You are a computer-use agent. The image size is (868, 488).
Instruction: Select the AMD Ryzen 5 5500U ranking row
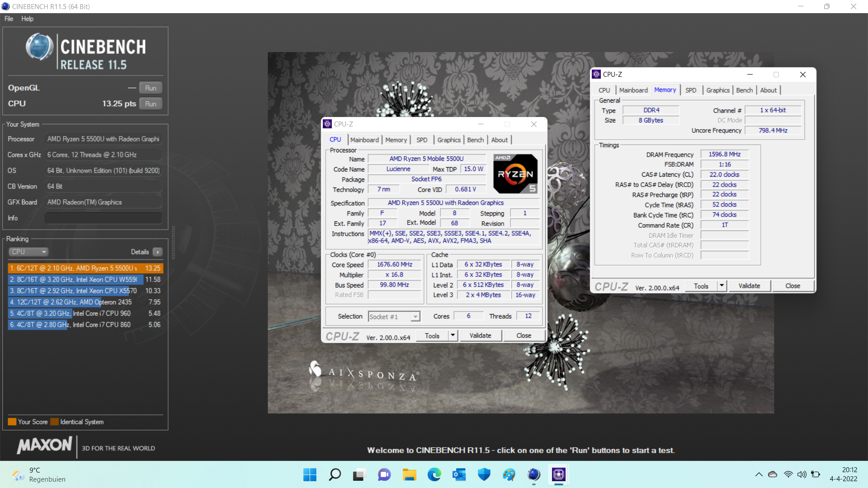pyautogui.click(x=85, y=268)
